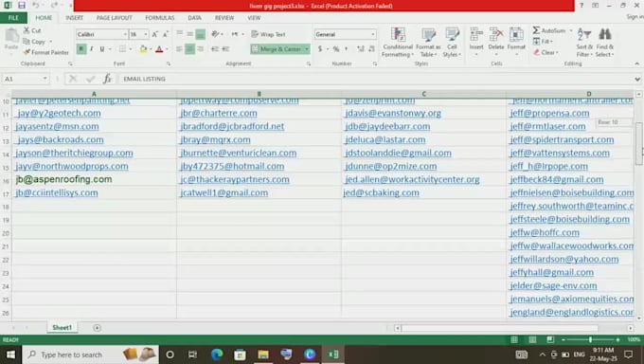
Task: Open the General number format dropdown
Action: coord(373,34)
